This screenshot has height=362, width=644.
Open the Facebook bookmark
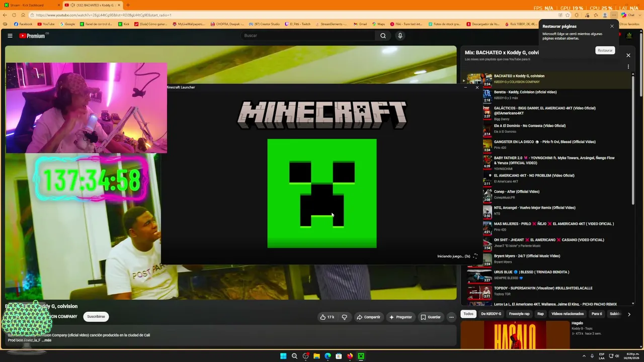[x=23, y=24]
